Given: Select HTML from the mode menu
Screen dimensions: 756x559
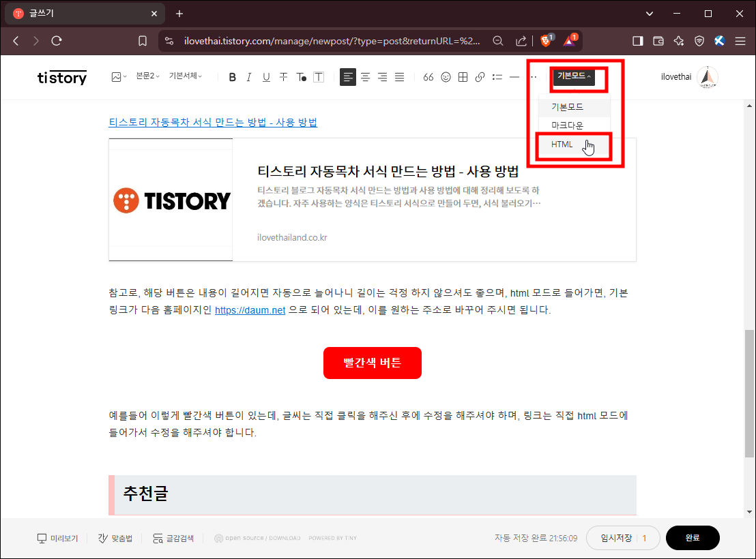Looking at the screenshot, I should [562, 145].
